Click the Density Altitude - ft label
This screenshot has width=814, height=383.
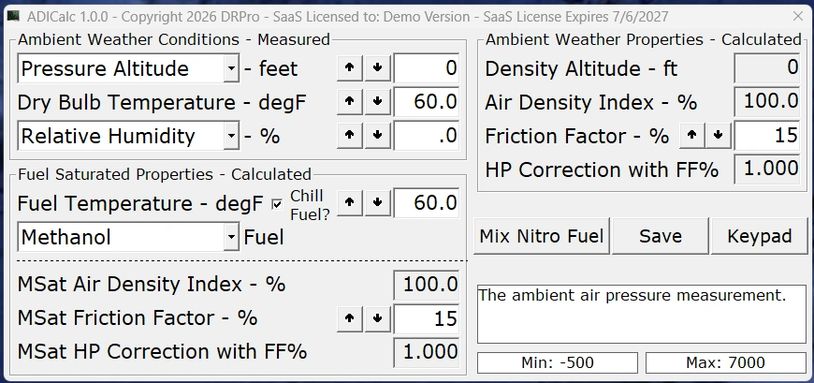pyautogui.click(x=581, y=69)
